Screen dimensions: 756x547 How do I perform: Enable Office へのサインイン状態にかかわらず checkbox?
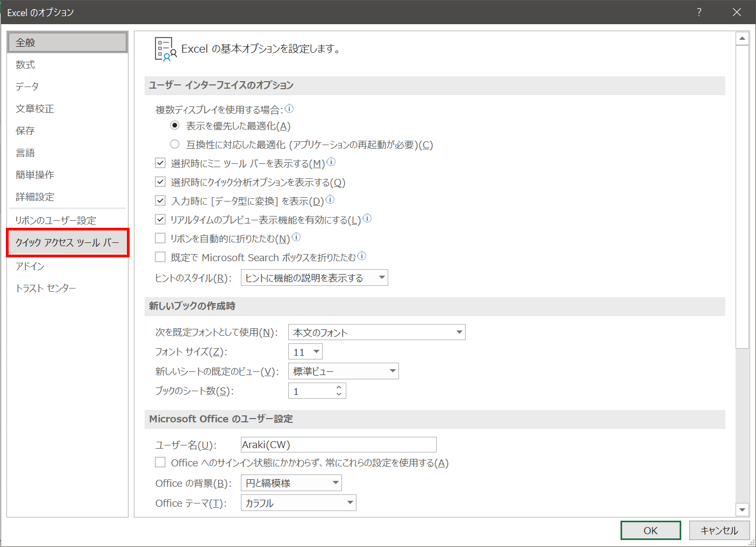(x=160, y=462)
